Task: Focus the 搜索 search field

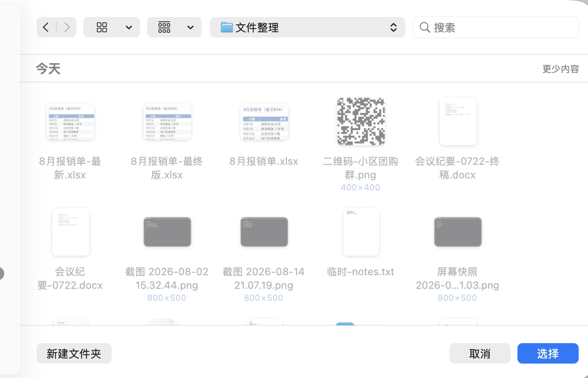Action: (496, 28)
